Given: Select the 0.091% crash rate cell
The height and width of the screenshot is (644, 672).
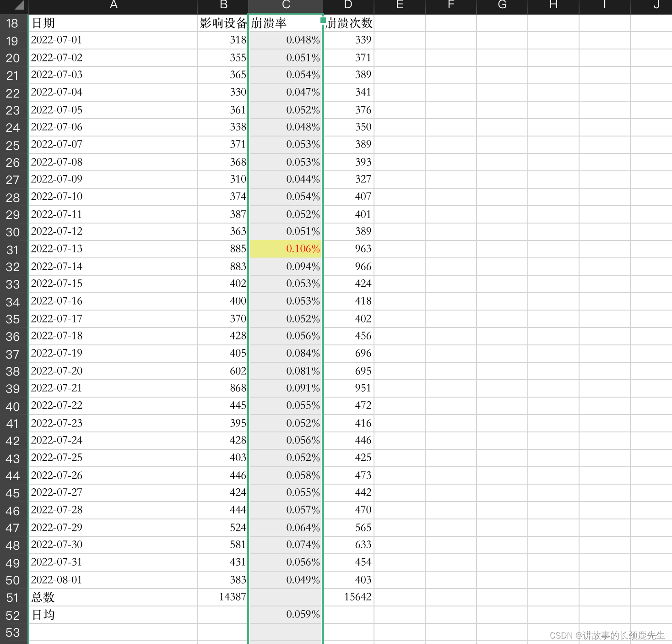Looking at the screenshot, I should pyautogui.click(x=286, y=388).
